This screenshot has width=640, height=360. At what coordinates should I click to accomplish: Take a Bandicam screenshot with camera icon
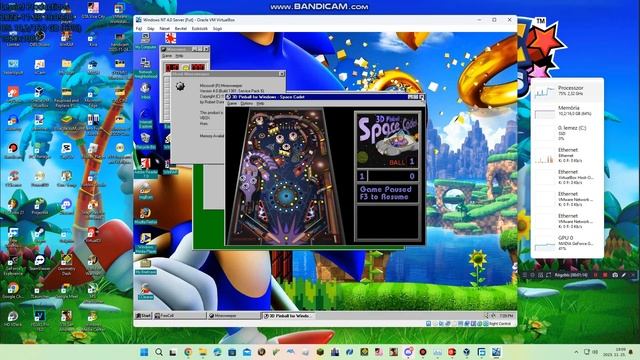(615, 275)
